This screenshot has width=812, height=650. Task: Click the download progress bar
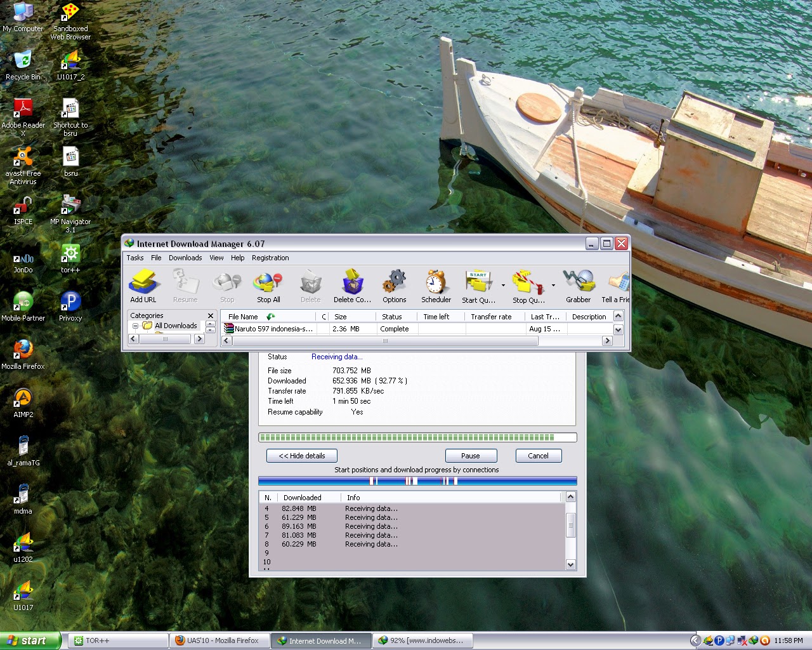coord(417,437)
